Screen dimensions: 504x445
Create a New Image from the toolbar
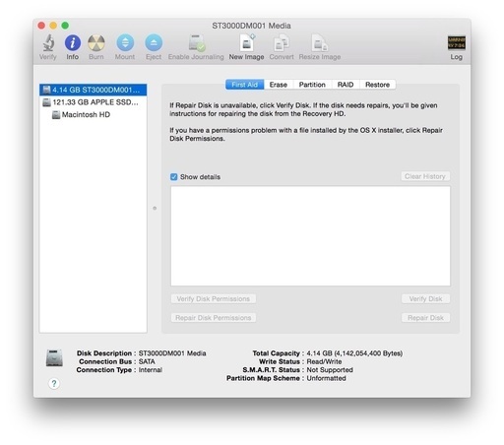click(247, 43)
